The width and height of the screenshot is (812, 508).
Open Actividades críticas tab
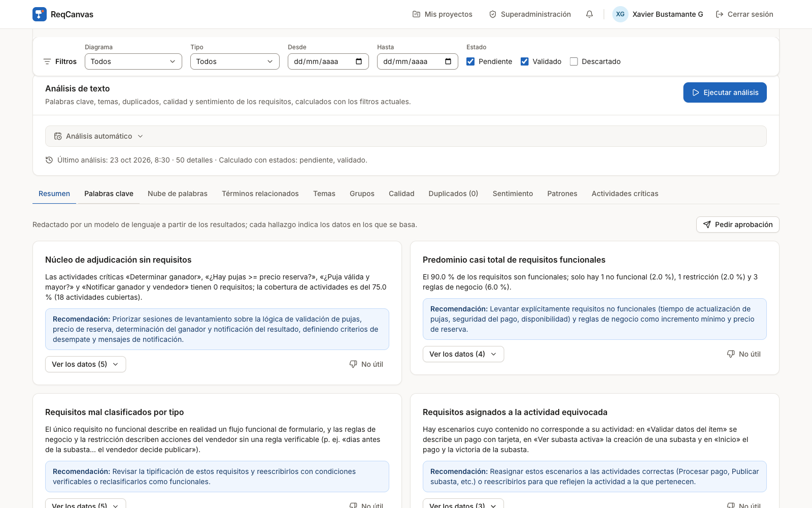point(625,194)
